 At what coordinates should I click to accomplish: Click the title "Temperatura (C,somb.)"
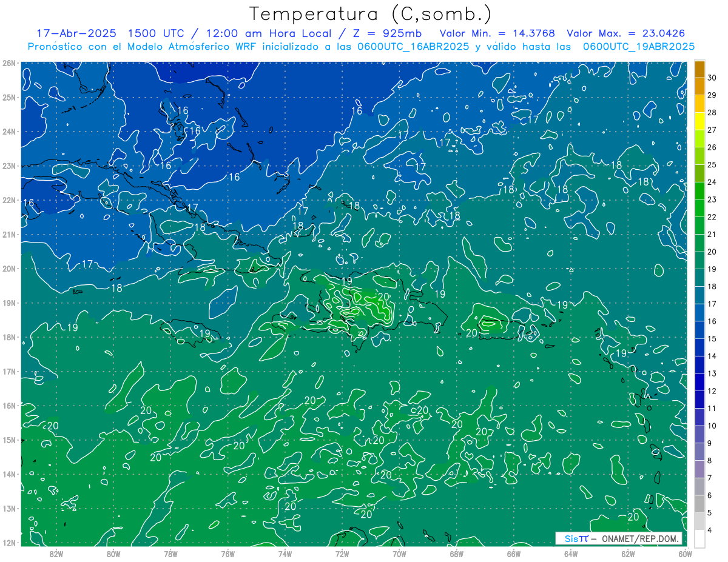371,14
